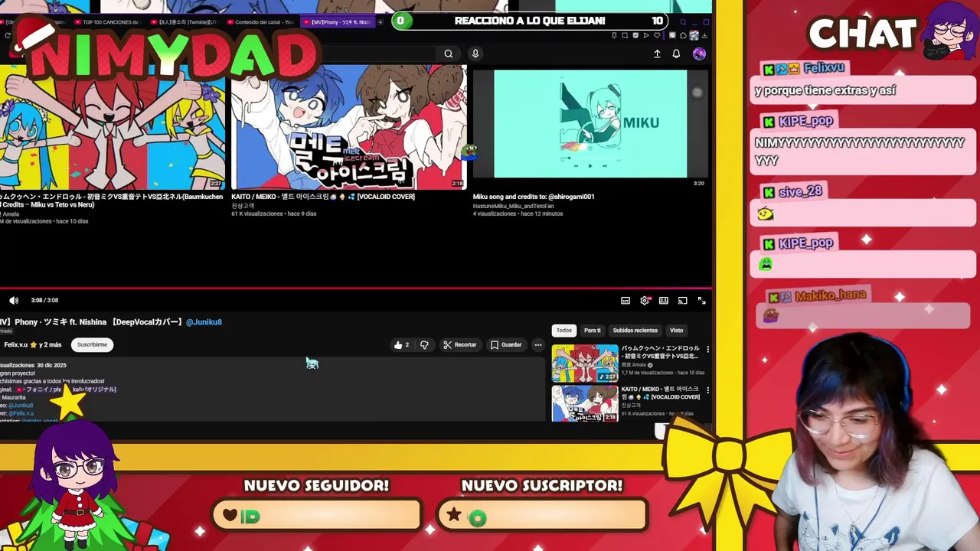Viewport: 980px width, 551px height.
Task: Select the active [MV]Phony browser tab
Action: coord(338,22)
